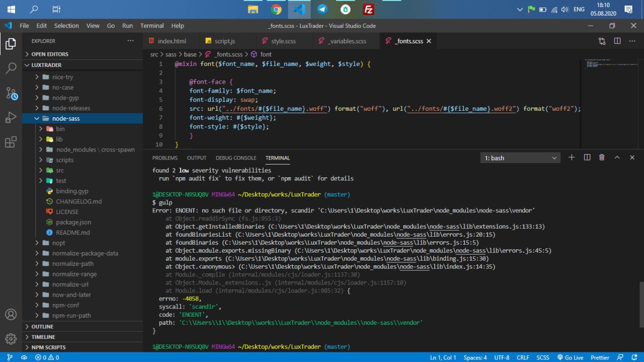Viewport: 644px width, 362px height.
Task: Expand the TIMELINE section
Action: (x=83, y=337)
